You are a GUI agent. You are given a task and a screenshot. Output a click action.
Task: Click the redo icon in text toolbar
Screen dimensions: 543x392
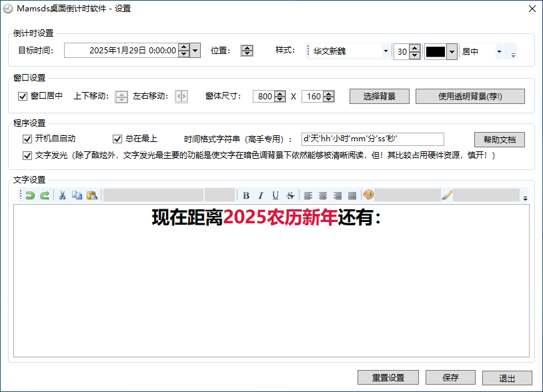pos(45,195)
